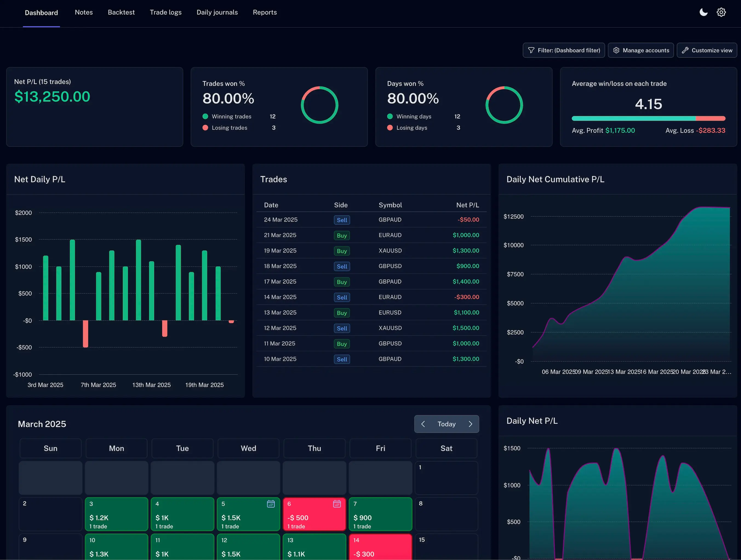The height and width of the screenshot is (560, 741).
Task: Open the Dashboard filter dropdown
Action: (x=564, y=50)
